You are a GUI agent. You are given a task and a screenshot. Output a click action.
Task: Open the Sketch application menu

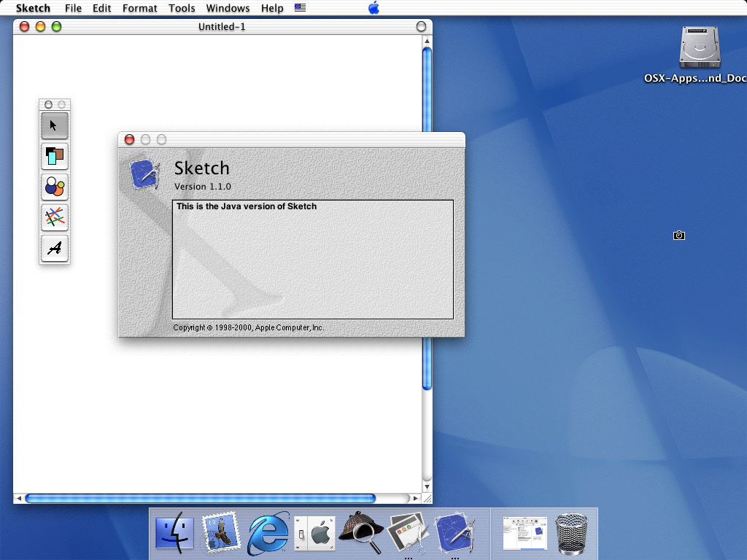pos(33,8)
